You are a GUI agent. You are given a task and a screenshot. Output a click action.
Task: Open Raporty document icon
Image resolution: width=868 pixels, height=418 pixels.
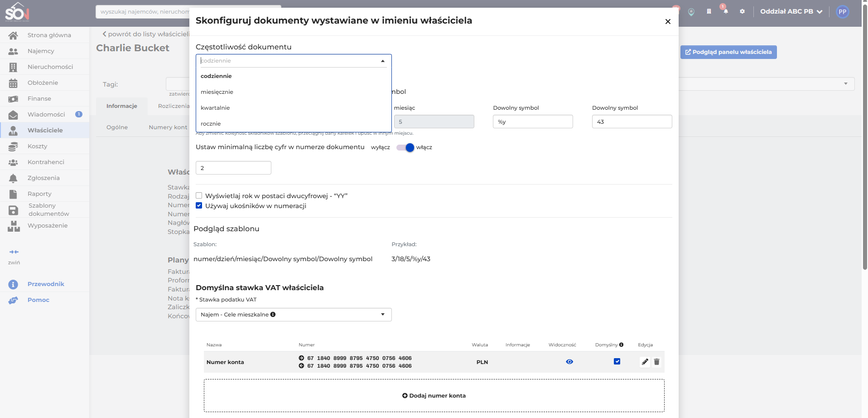[x=13, y=194]
